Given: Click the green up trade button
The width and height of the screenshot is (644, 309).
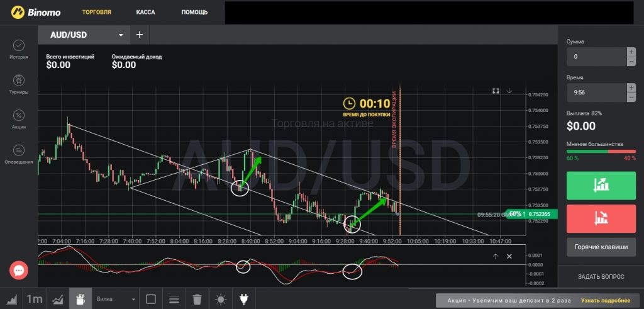Looking at the screenshot, I should click(601, 186).
